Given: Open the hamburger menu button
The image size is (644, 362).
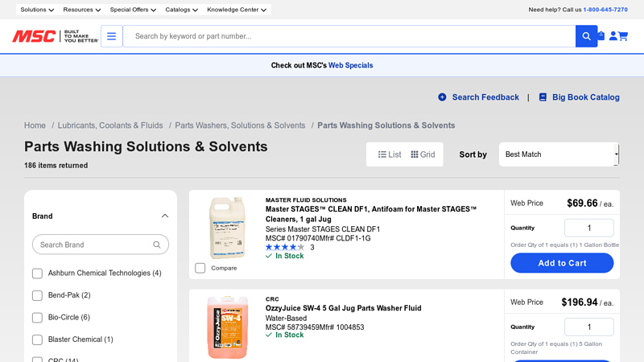Looking at the screenshot, I should (111, 36).
